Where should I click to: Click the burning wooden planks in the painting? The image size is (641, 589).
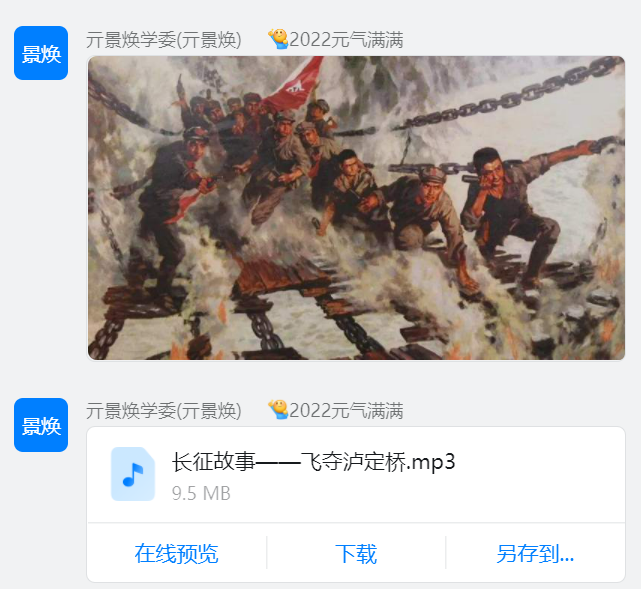(282, 278)
